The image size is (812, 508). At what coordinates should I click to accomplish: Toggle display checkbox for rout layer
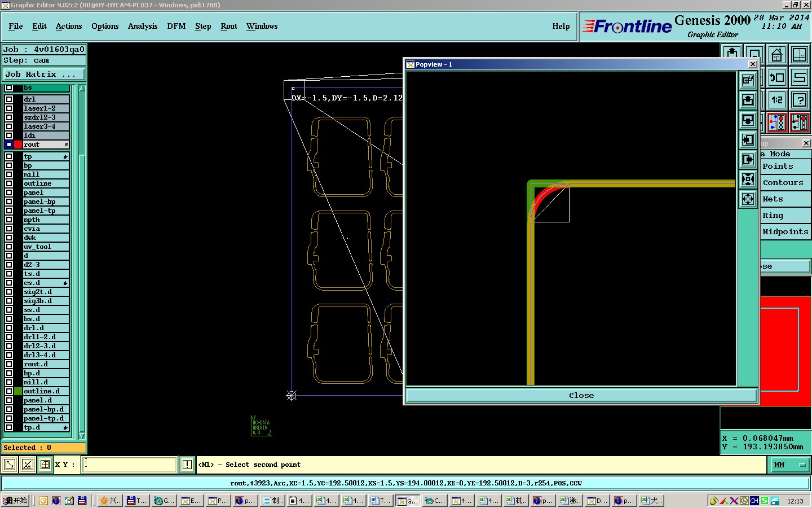9,144
